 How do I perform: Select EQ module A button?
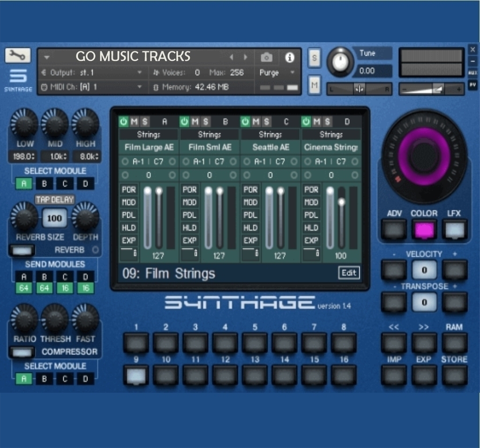click(x=24, y=184)
